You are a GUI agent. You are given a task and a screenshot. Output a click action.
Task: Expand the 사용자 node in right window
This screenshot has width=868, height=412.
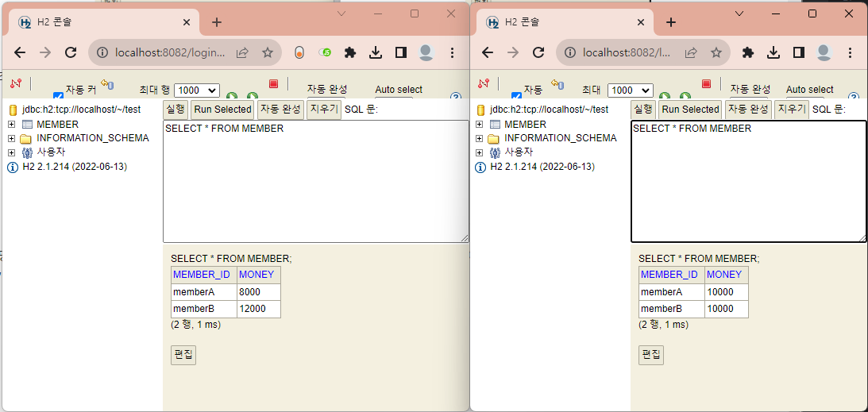pyautogui.click(x=479, y=152)
